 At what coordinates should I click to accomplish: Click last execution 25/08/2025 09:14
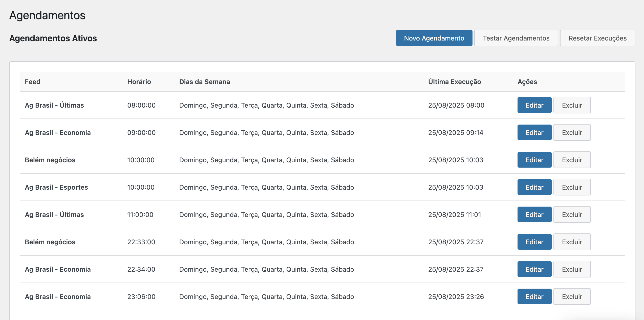point(456,132)
